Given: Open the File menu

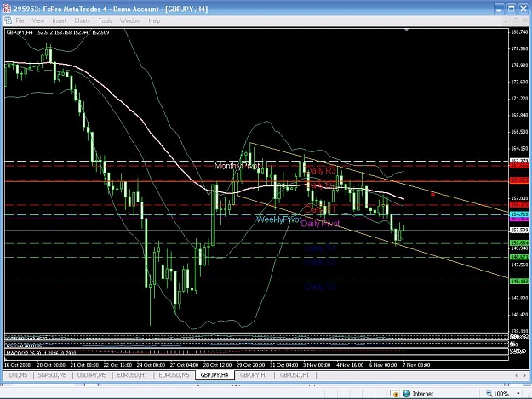Looking at the screenshot, I should point(20,20).
